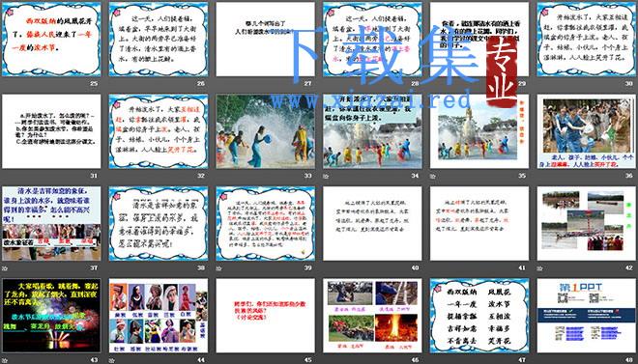Select slide 46 with bonfire festival photos
638x364 pixels.
[372, 316]
